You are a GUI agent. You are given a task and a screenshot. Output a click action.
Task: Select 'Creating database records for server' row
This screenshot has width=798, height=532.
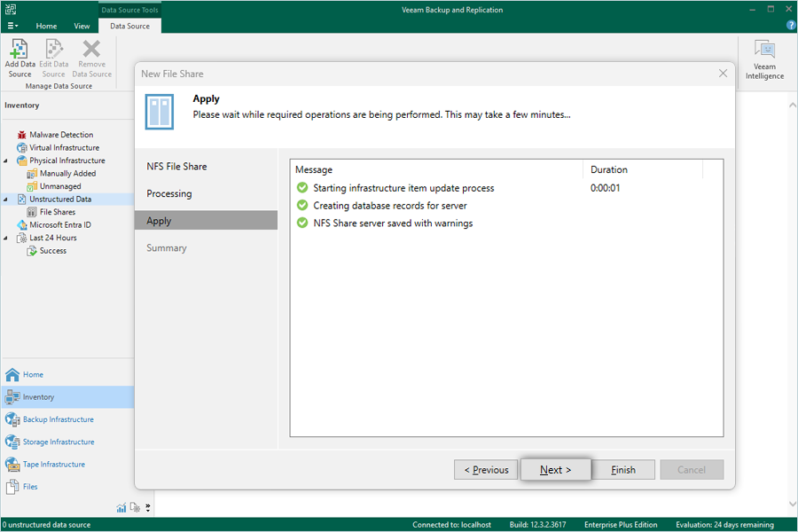[x=506, y=206]
